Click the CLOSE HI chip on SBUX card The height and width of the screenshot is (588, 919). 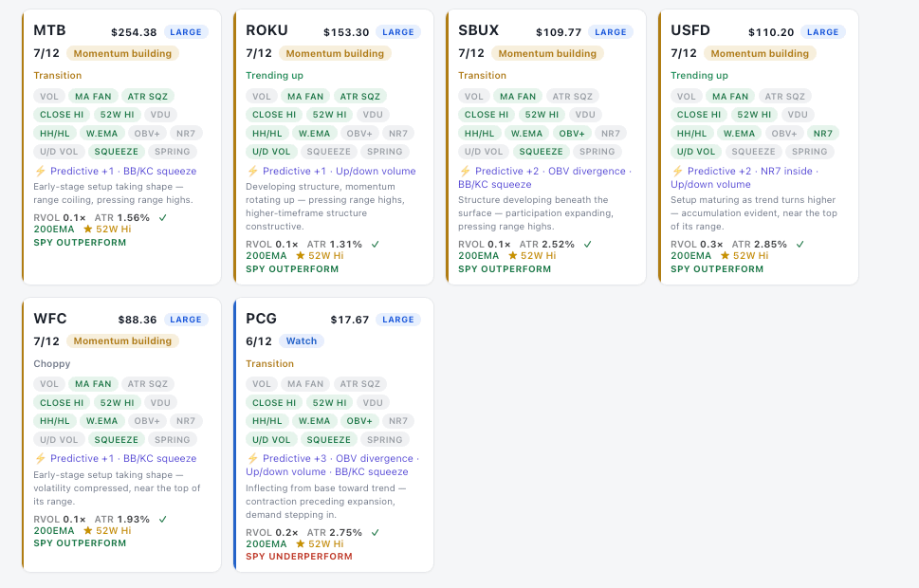(487, 115)
